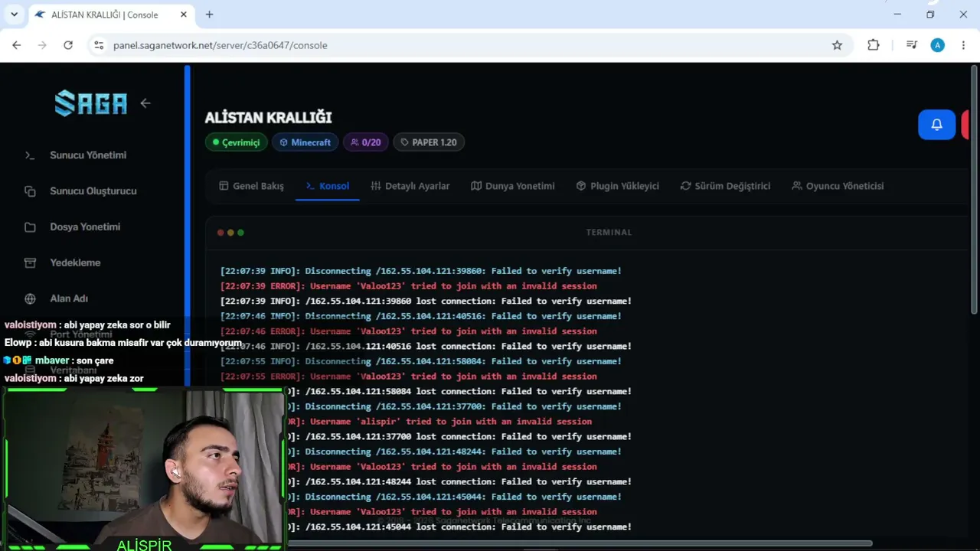This screenshot has width=980, height=551.
Task: Click the Dosya Yönetimi folder icon
Action: point(30,227)
